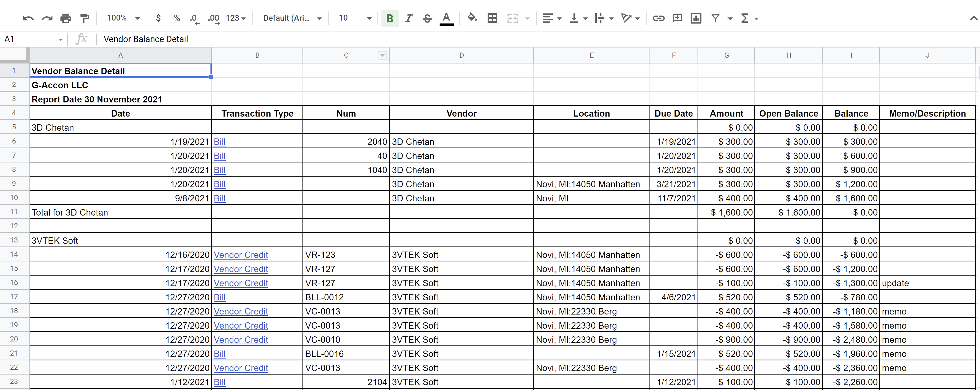The image size is (980, 390).
Task: Open the borders menu
Action: (492, 18)
